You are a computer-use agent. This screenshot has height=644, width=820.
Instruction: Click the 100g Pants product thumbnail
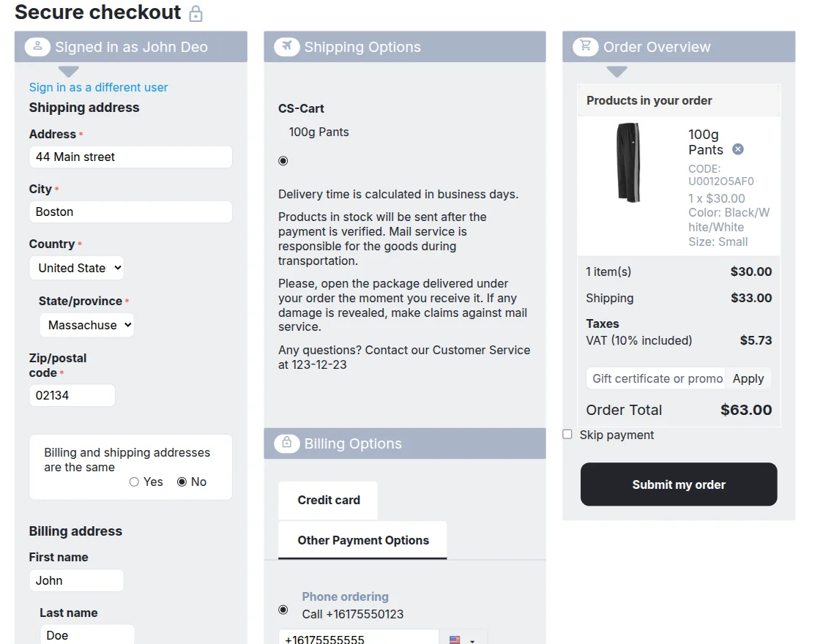628,162
